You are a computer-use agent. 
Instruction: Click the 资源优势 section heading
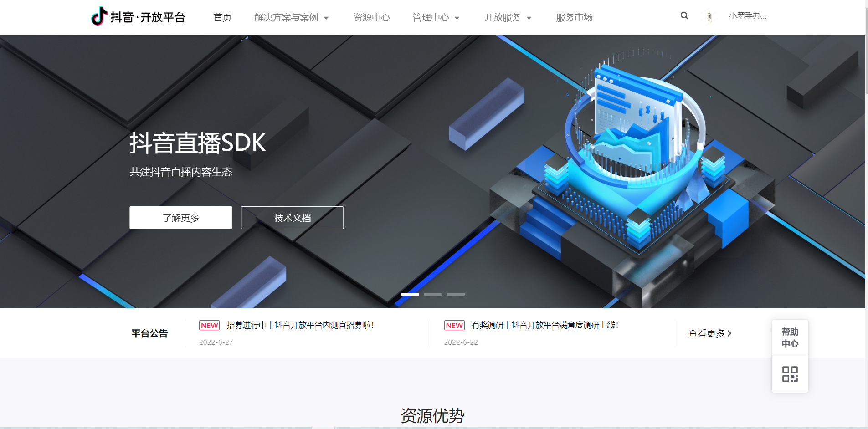click(432, 415)
